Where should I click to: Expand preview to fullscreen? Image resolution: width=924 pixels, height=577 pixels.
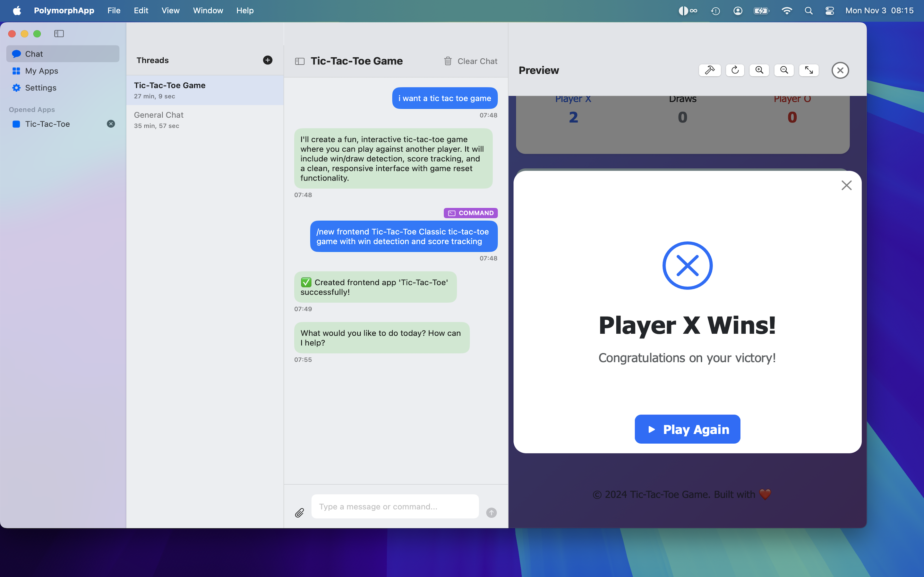tap(809, 70)
